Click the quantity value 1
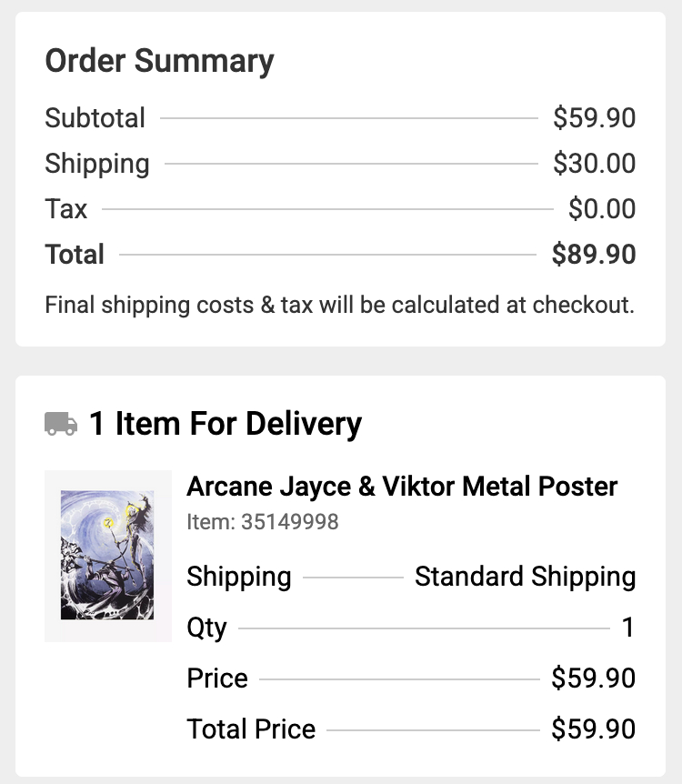 click(627, 628)
